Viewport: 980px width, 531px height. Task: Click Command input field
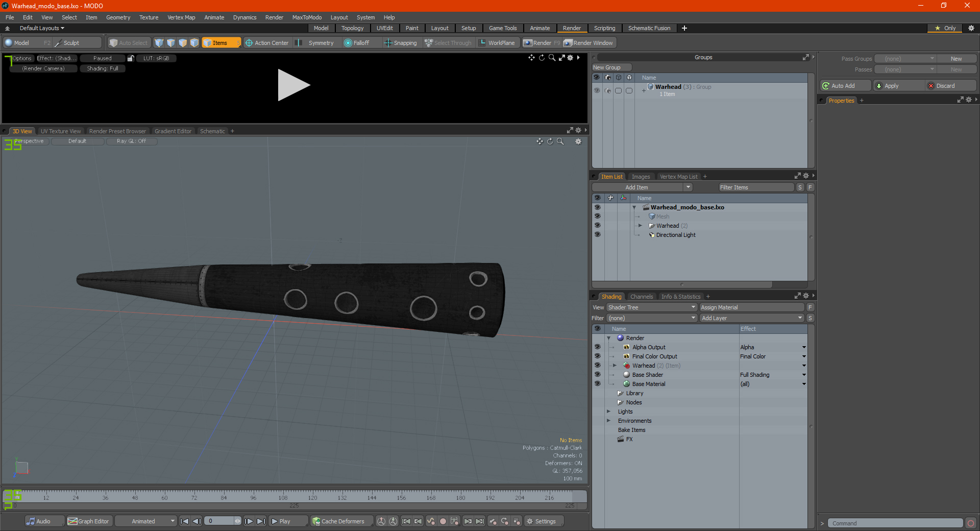point(895,523)
